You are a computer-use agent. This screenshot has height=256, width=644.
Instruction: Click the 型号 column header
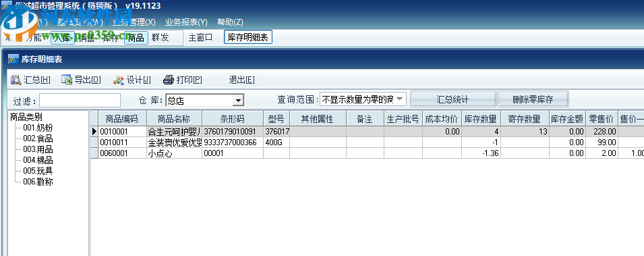point(276,119)
